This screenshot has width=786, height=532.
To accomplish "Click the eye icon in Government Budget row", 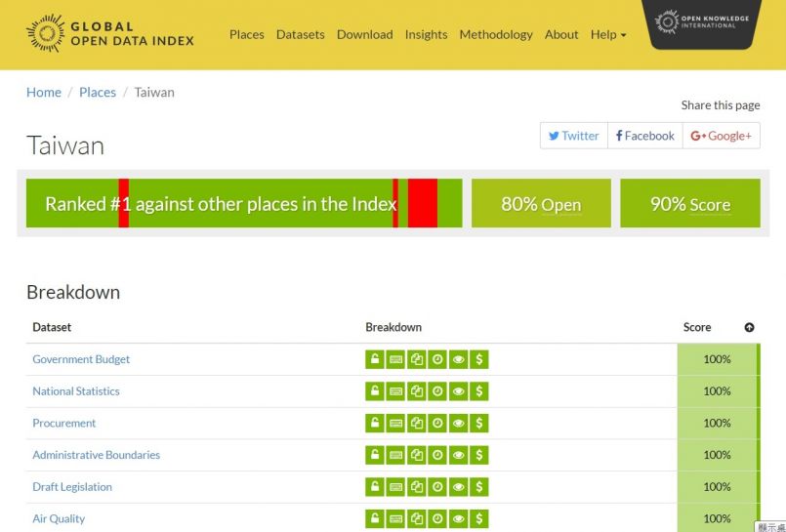I will point(458,359).
